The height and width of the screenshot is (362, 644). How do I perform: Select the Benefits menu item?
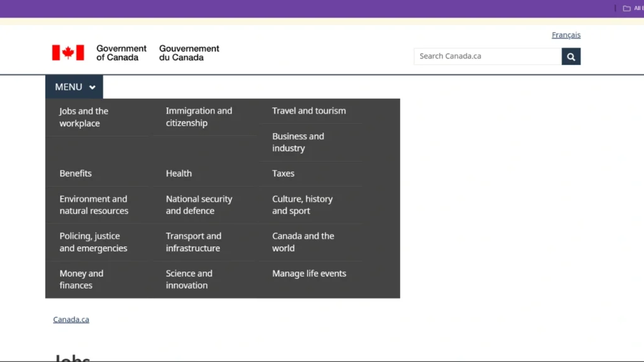pos(75,173)
